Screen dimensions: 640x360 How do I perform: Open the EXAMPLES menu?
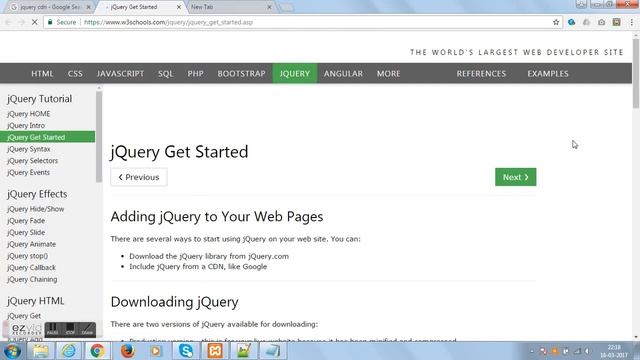[548, 73]
